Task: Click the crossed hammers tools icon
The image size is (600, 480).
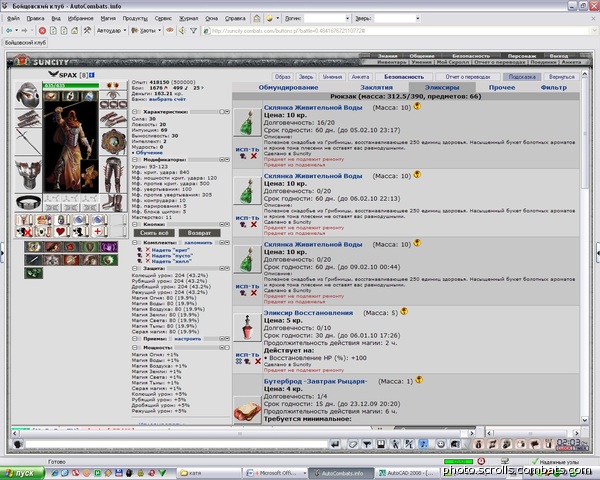Action: click(x=87, y=30)
